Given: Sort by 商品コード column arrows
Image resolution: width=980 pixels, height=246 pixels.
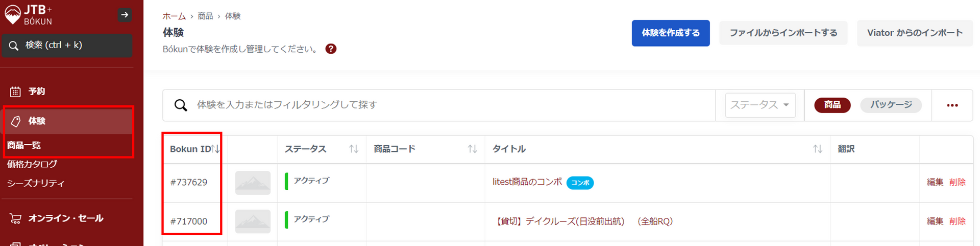Looking at the screenshot, I should 472,149.
